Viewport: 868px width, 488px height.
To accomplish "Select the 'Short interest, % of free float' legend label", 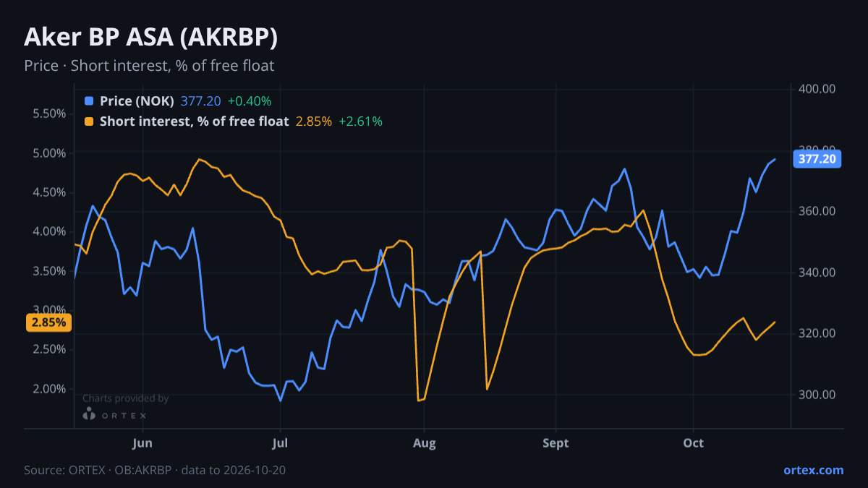I will pos(194,121).
